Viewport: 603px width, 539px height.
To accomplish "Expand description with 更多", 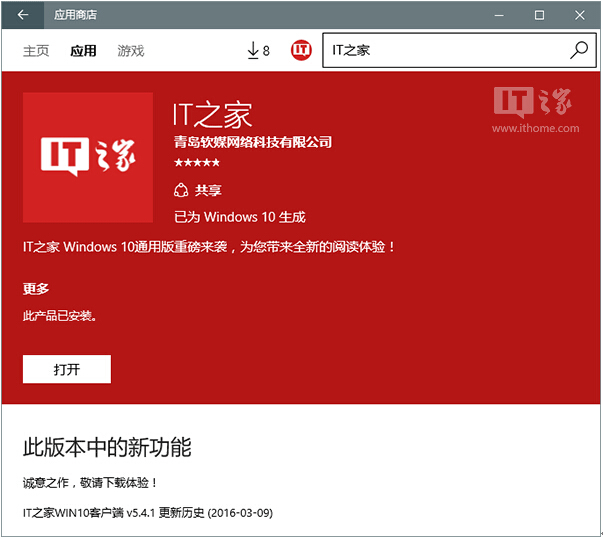I will (36, 288).
